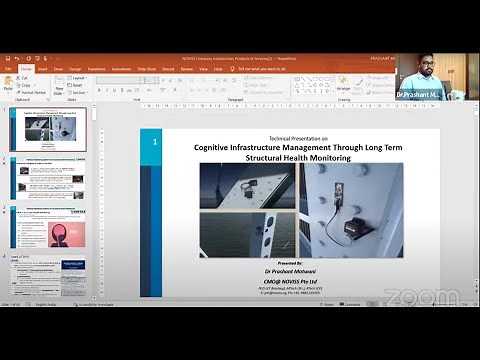Click the English (India) language indicator

pos(46,304)
